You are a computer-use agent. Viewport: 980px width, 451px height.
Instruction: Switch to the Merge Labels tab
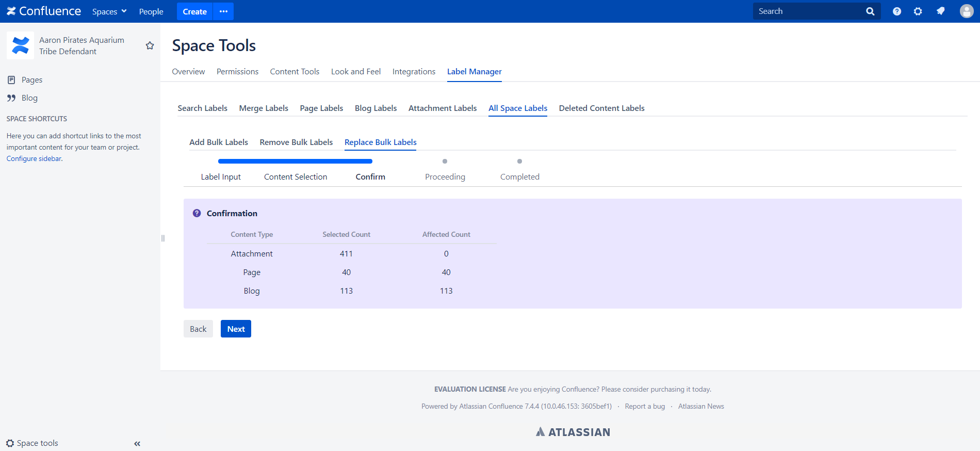tap(264, 108)
